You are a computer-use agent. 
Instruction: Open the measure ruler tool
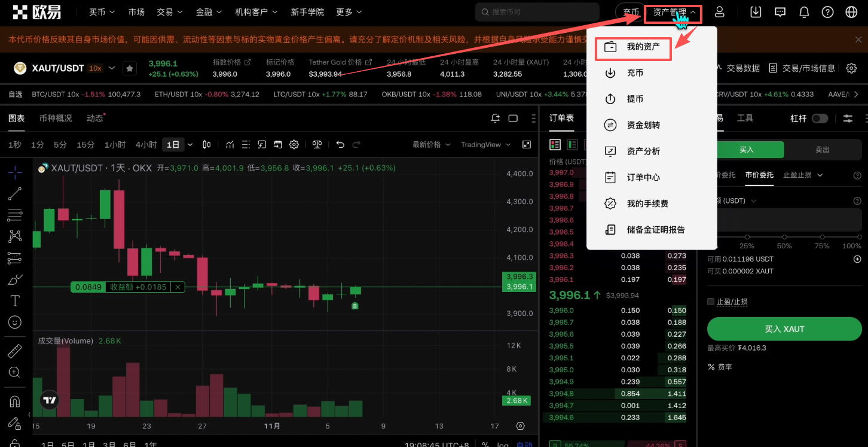pyautogui.click(x=14, y=350)
